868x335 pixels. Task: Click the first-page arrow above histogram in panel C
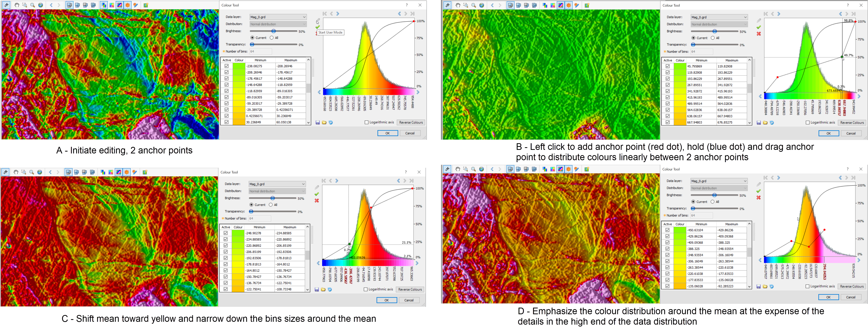click(323, 181)
